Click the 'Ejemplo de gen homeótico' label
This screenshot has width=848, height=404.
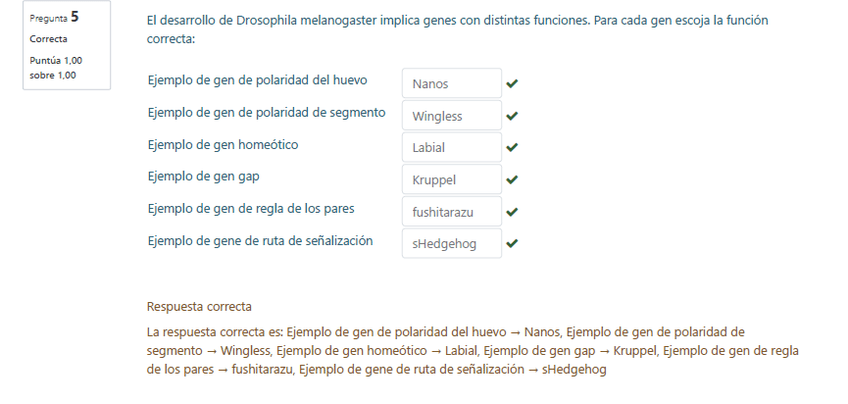(222, 145)
